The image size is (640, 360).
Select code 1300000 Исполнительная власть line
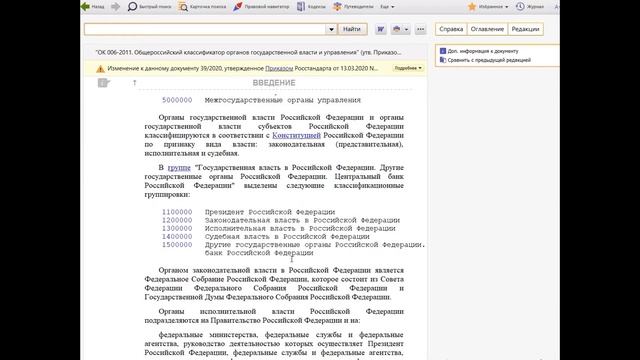278,228
